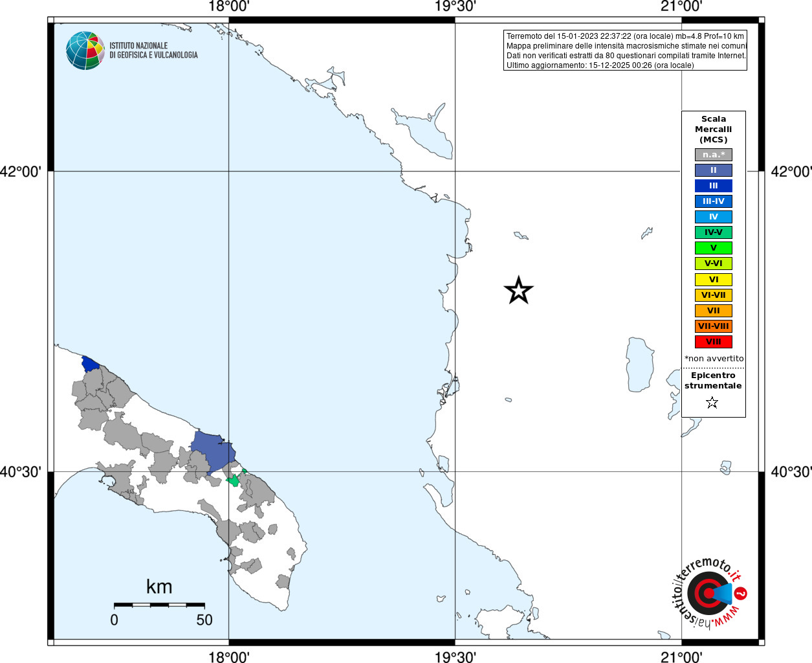Select the V-VI lime legend swatch
This screenshot has height=663, width=812.
click(714, 264)
